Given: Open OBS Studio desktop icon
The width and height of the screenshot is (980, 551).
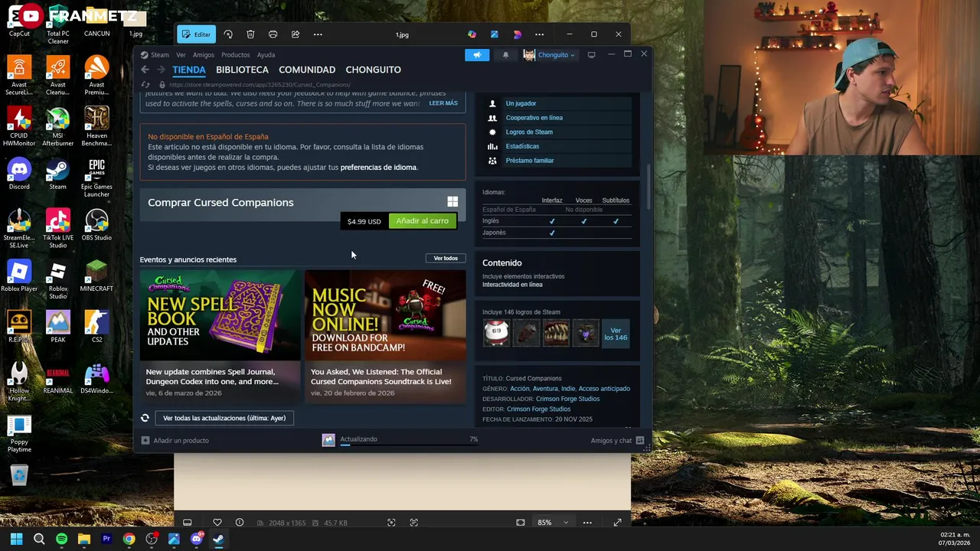Looking at the screenshot, I should (96, 226).
